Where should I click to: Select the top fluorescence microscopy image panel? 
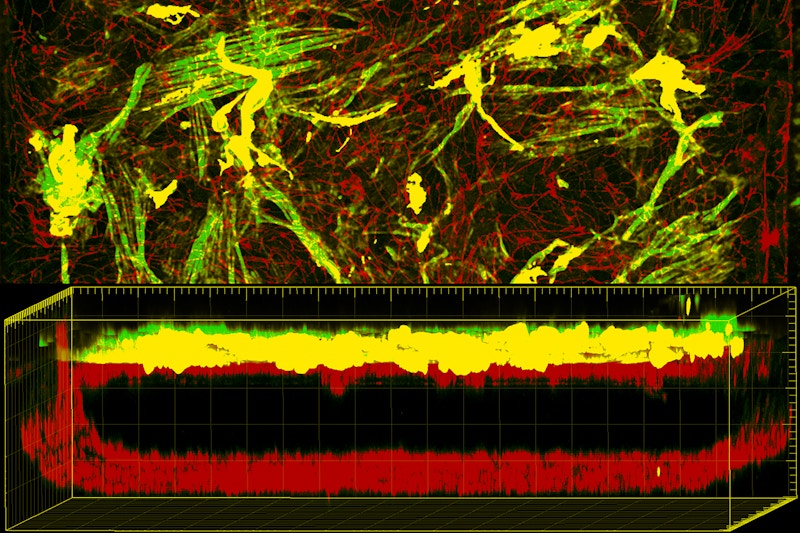[400, 141]
